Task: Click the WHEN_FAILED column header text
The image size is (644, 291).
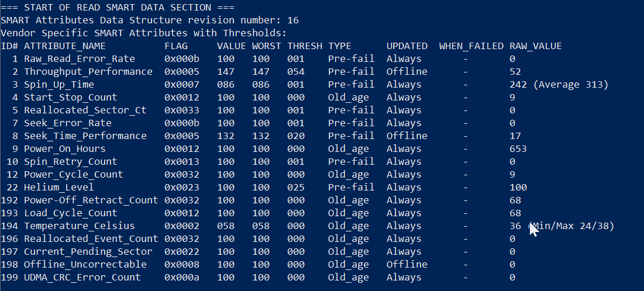Action: 471,46
